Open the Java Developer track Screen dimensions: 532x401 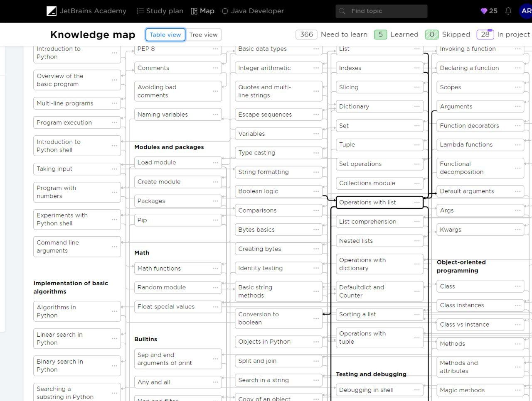(x=253, y=11)
